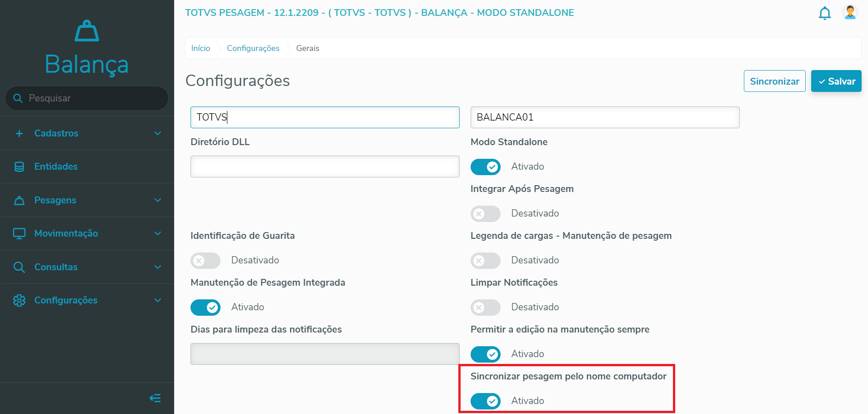
Task: Open the user profile avatar
Action: [x=850, y=12]
